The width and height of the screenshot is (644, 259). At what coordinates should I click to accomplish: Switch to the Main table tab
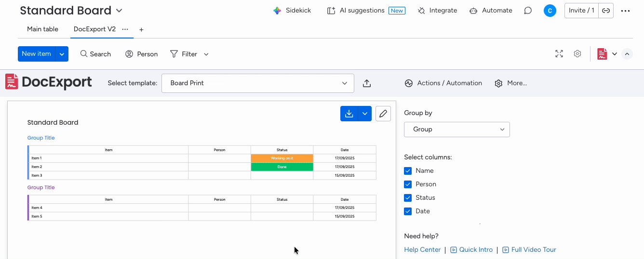pos(42,29)
